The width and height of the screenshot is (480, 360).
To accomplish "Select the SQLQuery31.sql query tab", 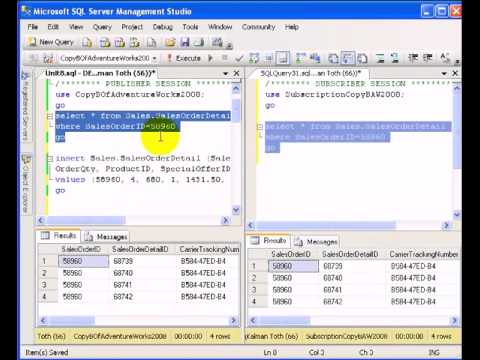I will tap(310, 73).
